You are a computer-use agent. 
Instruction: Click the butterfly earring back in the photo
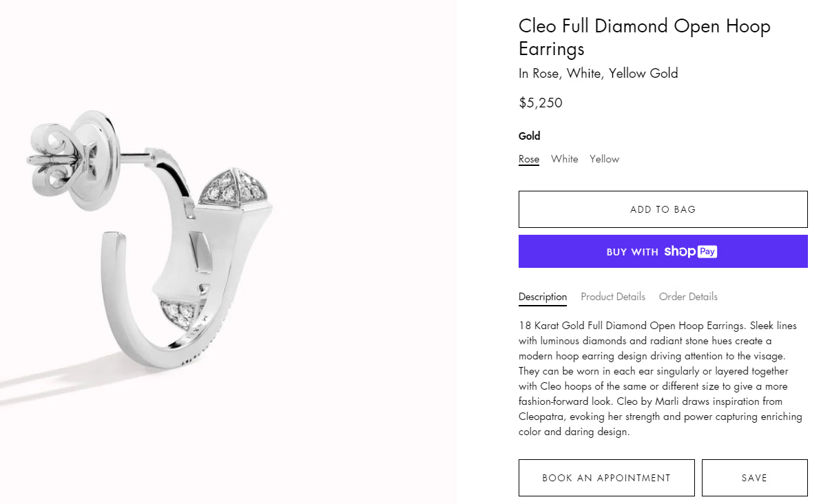(x=62, y=160)
